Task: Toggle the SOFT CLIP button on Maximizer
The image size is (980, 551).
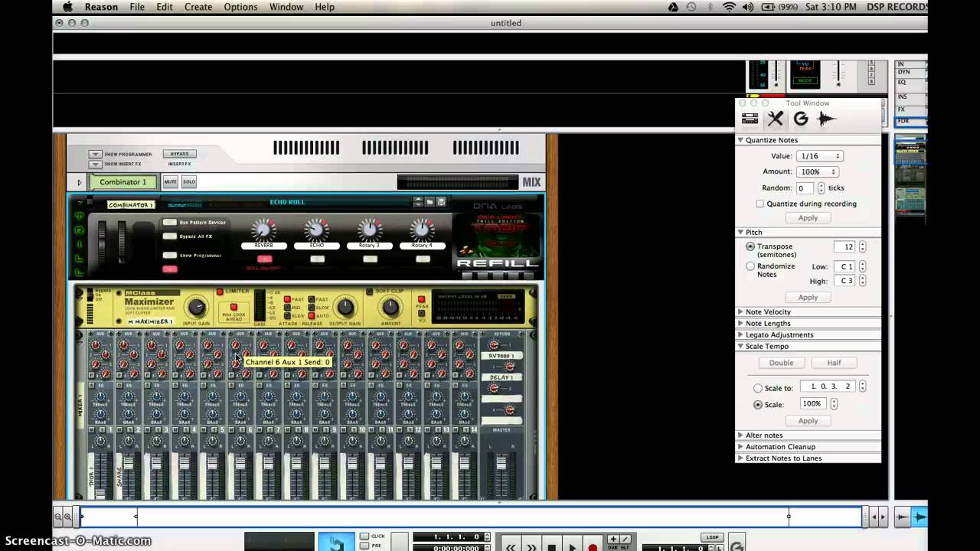Action: pos(369,292)
